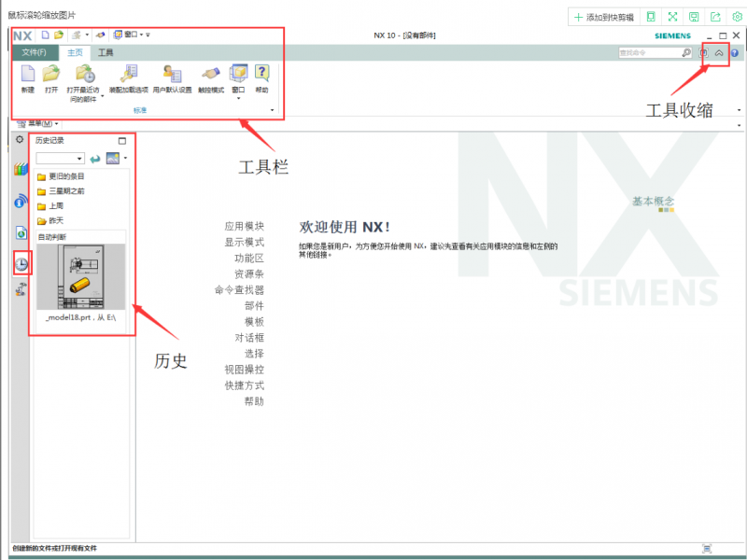Viewport: 747px width, 560px height.
Task: Switch to the 主页 home tab
Action: pyautogui.click(x=75, y=52)
